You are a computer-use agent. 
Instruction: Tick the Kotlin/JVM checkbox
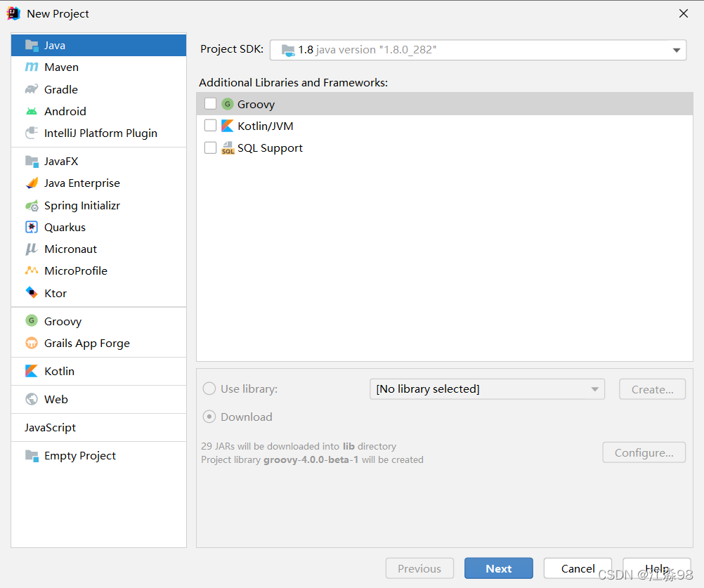pos(210,125)
